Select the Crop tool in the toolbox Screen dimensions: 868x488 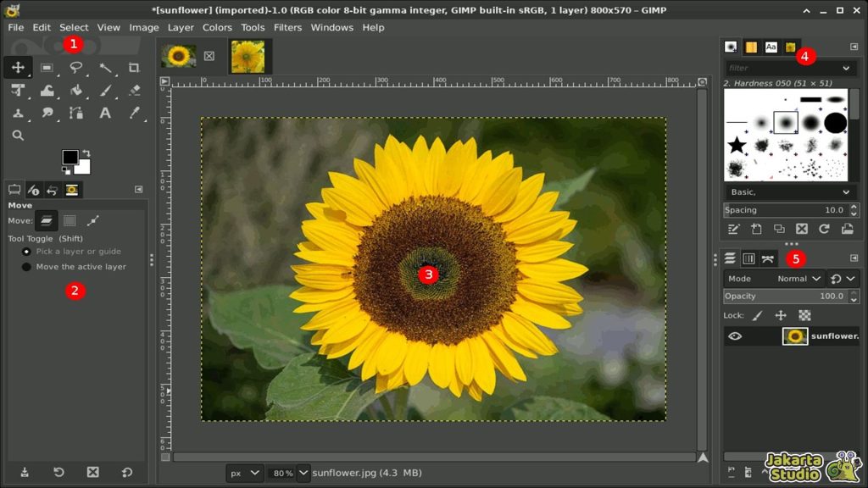(x=134, y=68)
